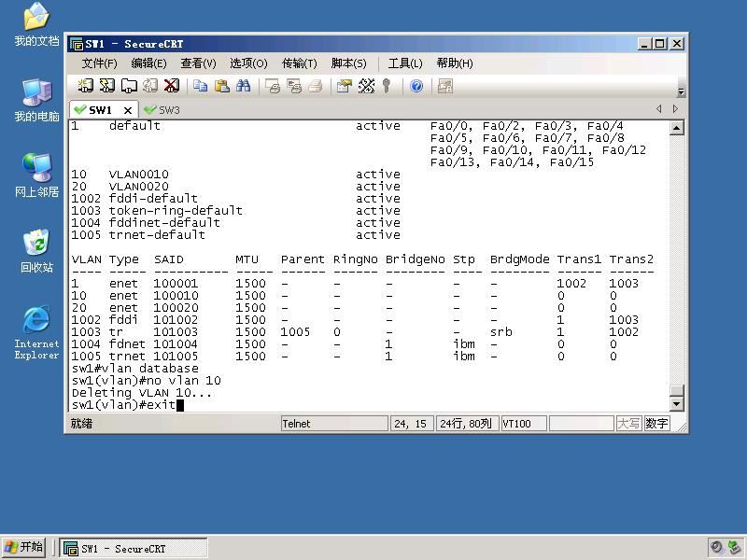
Task: Click the 大写 caps lock indicator
Action: tap(628, 424)
